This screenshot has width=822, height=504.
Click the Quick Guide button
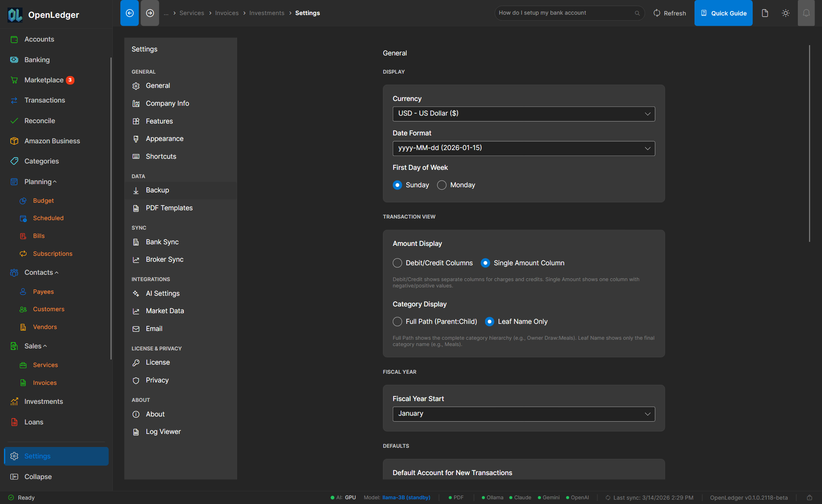pos(723,13)
